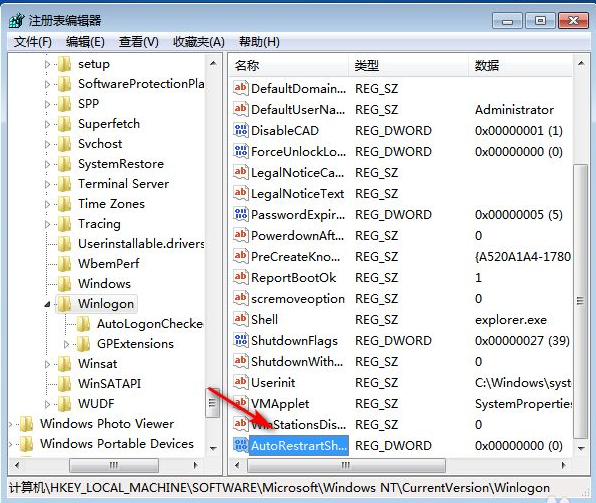Click the DWORD icon beside DisableCAD
The width and height of the screenshot is (596, 503).
click(241, 130)
